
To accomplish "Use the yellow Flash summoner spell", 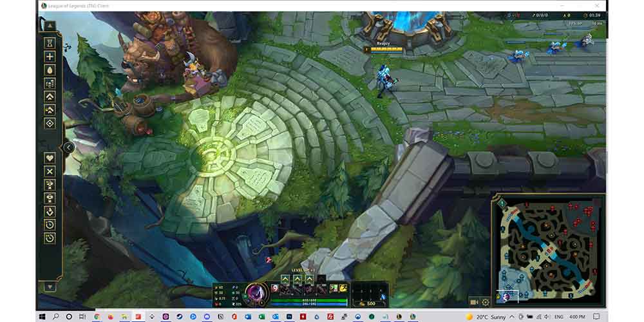I will coord(343,289).
